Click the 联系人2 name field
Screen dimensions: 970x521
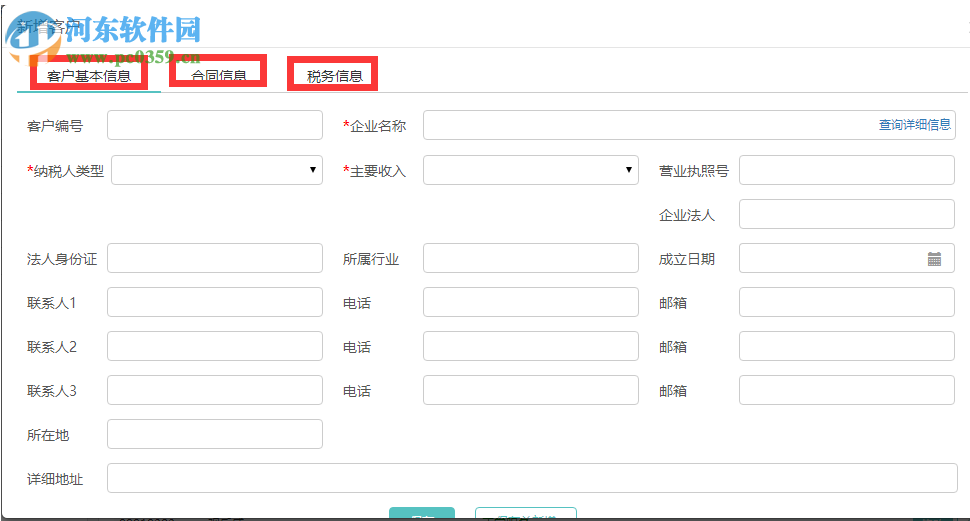coord(215,346)
